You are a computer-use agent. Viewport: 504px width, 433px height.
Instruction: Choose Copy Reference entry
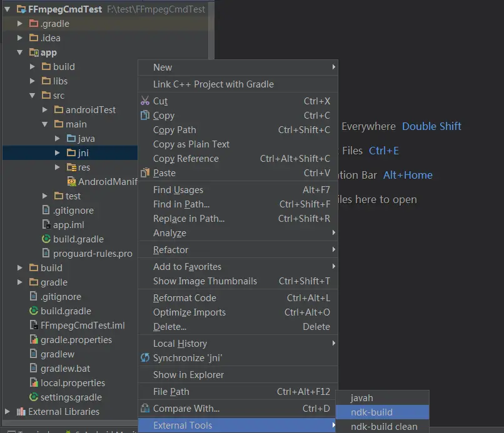click(238, 158)
